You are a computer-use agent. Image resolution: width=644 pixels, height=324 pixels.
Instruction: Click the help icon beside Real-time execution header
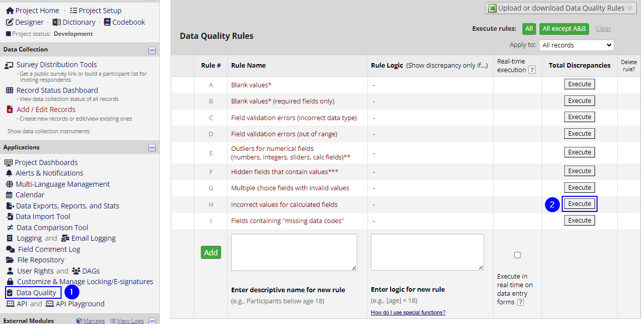531,70
